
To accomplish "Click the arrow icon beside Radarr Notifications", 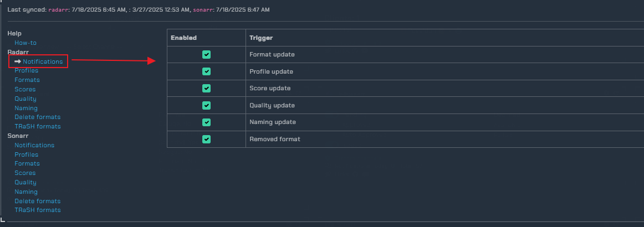I will [18, 61].
